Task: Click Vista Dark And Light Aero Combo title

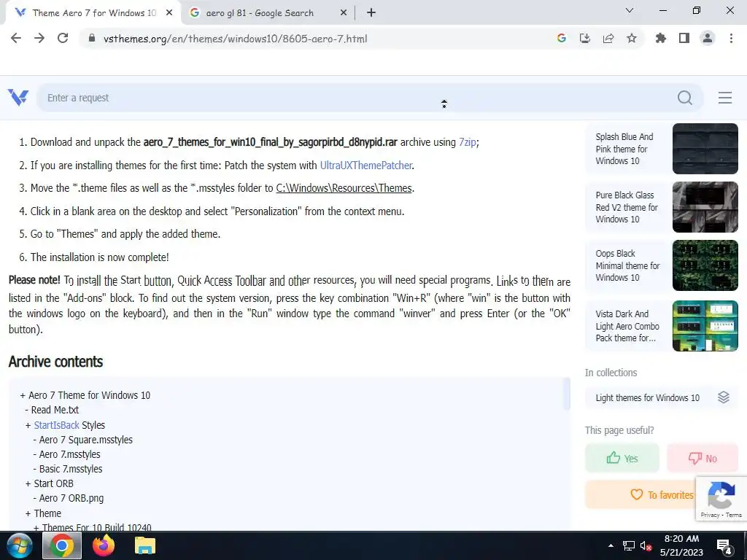Action: pos(627,326)
